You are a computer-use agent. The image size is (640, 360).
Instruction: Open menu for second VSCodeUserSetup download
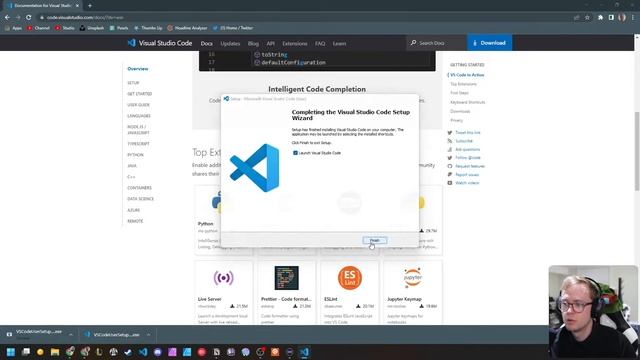149,335
